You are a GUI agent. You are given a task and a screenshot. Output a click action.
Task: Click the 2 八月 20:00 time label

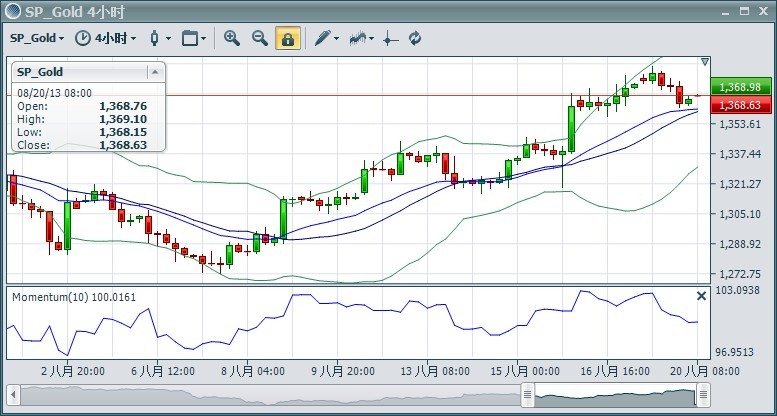73,371
